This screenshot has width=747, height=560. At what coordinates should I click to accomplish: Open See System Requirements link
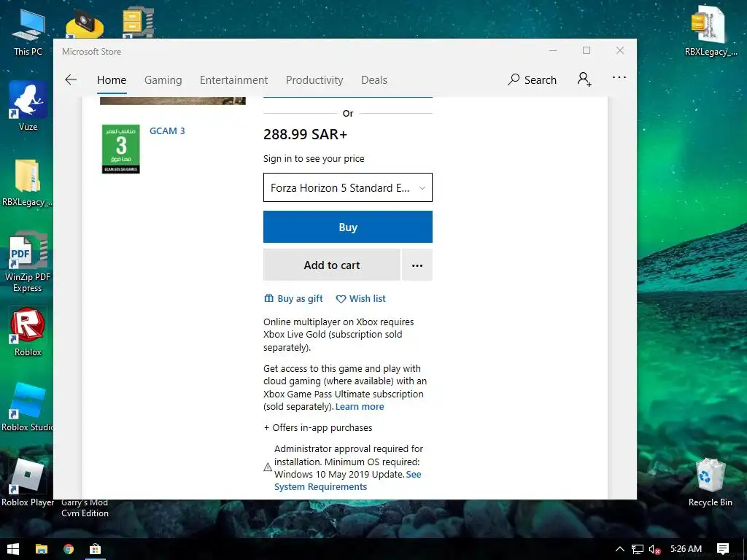point(348,481)
